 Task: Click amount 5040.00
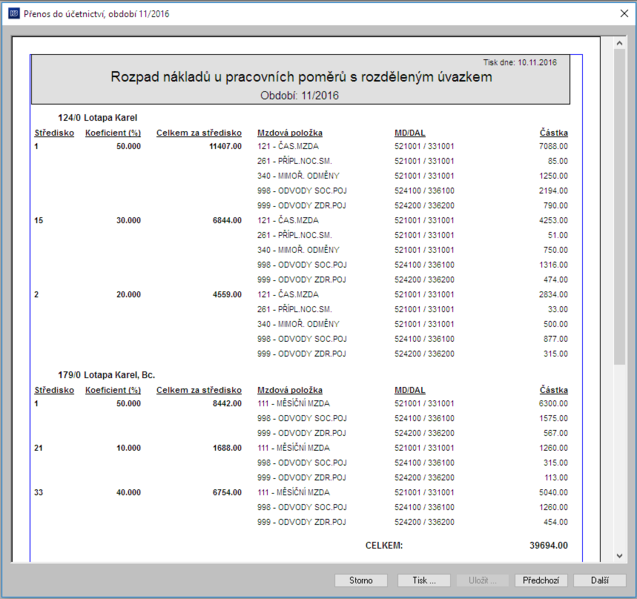pos(553,492)
